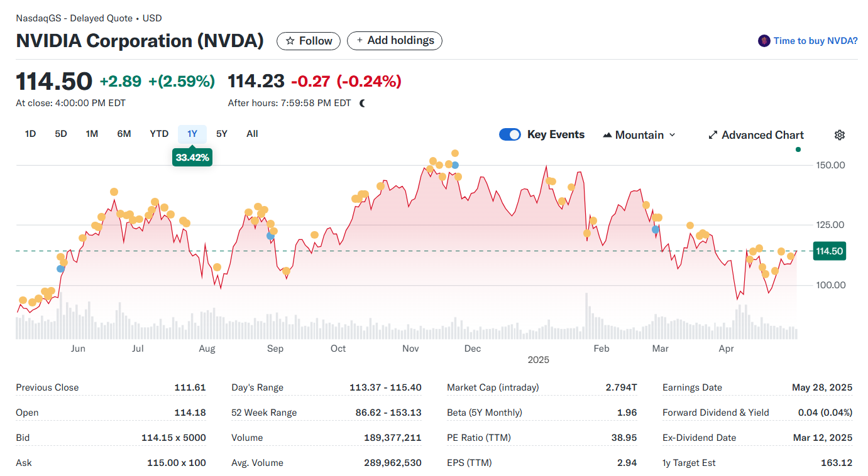Select the 1Y time range
Viewport: 868px width, 476px height.
(x=192, y=134)
